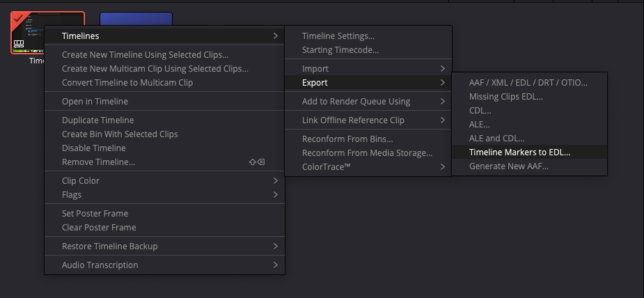Expand the Clip Color submenu arrow

[276, 181]
